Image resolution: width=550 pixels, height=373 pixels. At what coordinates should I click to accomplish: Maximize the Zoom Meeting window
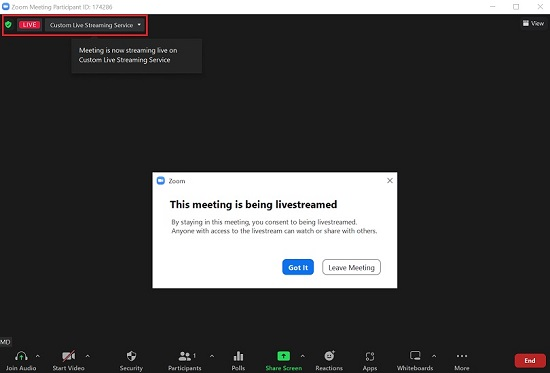point(516,7)
